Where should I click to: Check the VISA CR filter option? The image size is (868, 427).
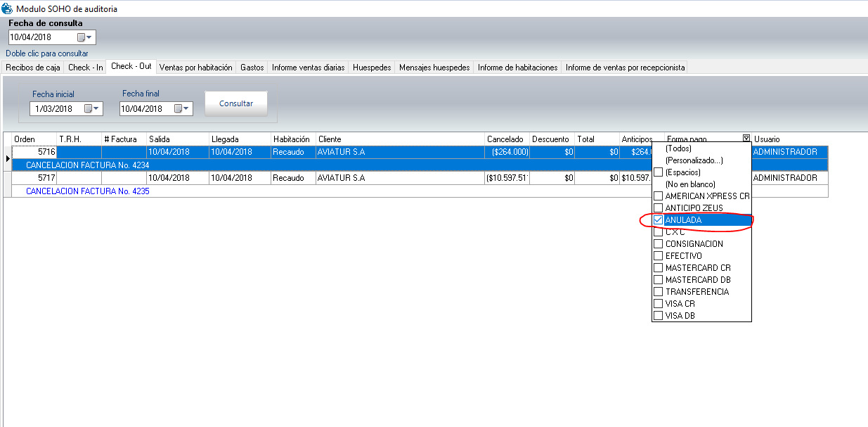(659, 304)
